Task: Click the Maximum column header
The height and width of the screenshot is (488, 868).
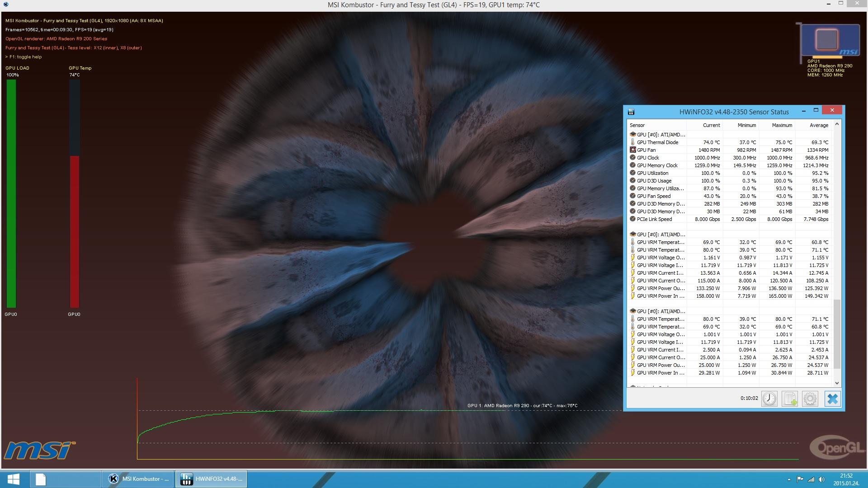Action: pyautogui.click(x=777, y=125)
